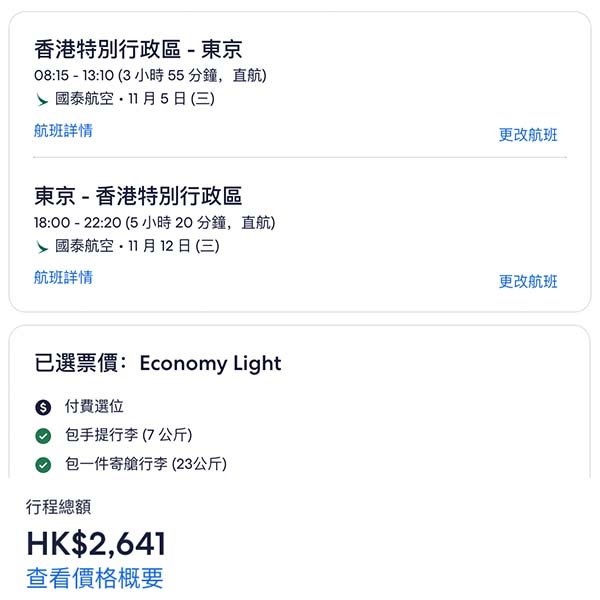Click the 已選票價 Economy Light heading
Screen dimensions: 600x600
click(x=158, y=363)
